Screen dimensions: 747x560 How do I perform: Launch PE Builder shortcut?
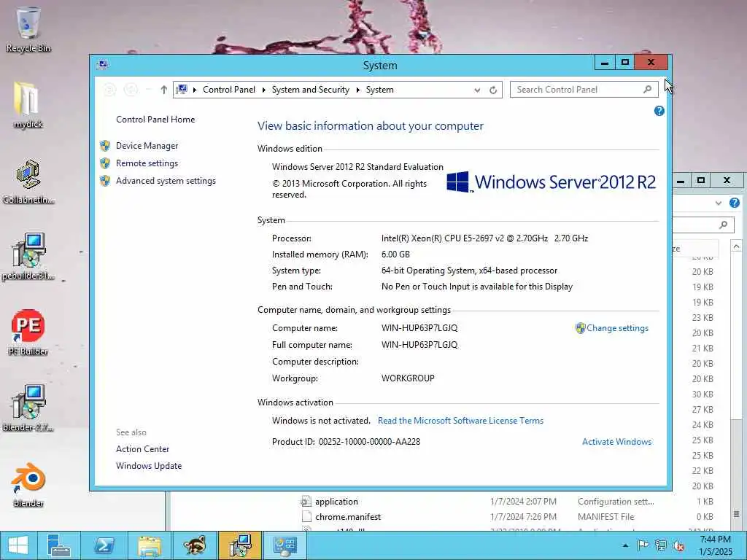coord(28,332)
